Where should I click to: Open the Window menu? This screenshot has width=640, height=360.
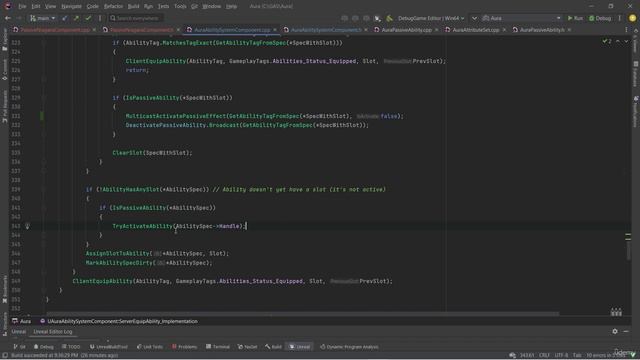[211, 6]
